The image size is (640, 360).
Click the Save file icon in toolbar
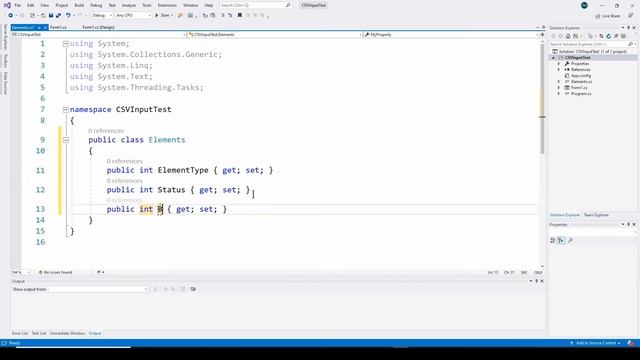(51, 16)
